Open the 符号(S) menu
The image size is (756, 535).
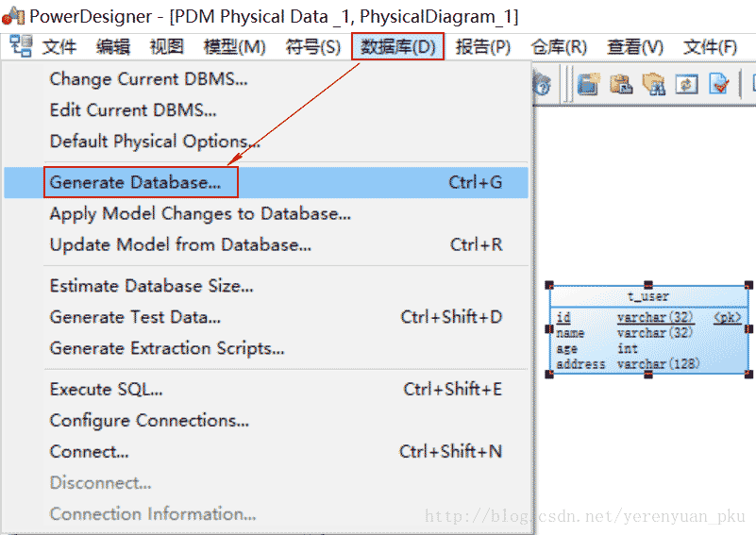pyautogui.click(x=313, y=47)
